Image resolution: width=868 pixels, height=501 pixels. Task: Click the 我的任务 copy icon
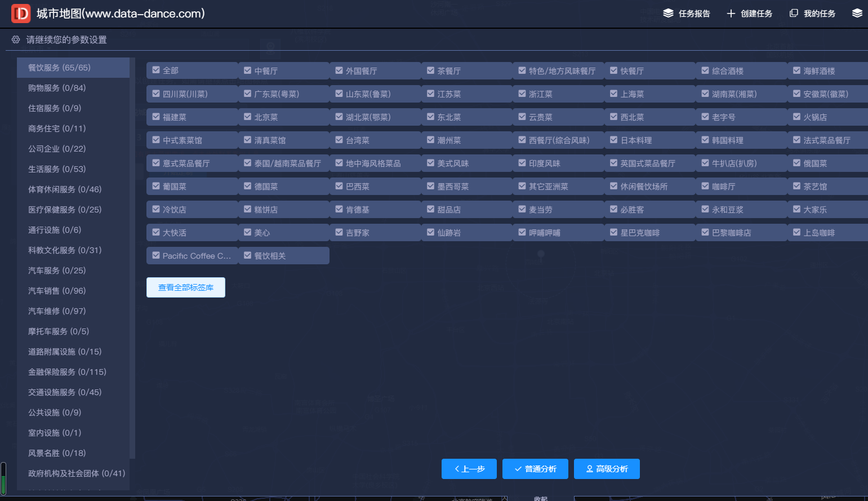coord(794,13)
